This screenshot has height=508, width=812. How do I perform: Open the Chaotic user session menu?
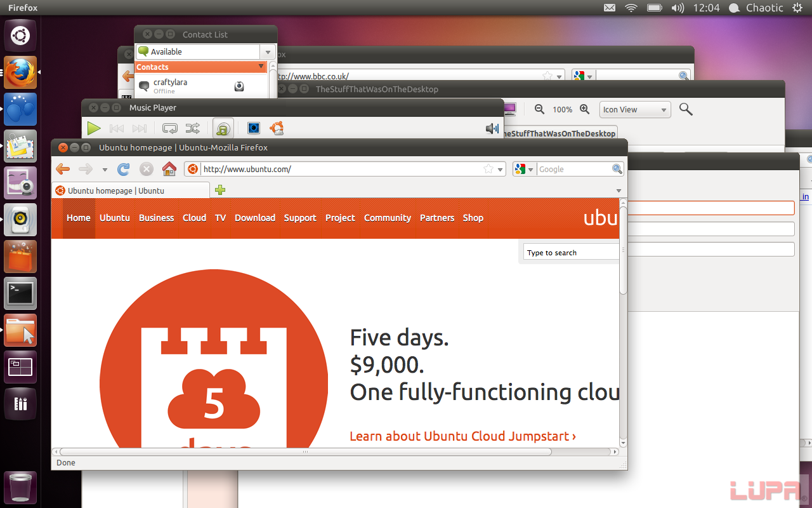[756, 8]
